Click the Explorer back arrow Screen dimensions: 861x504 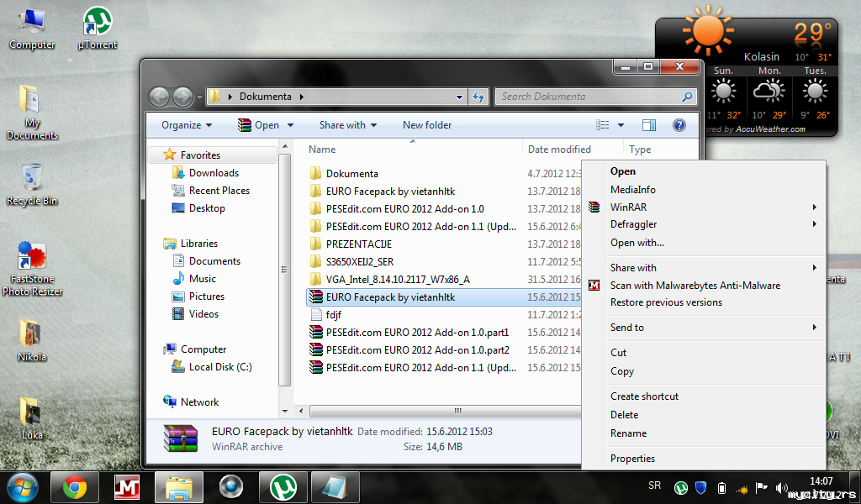point(159,97)
